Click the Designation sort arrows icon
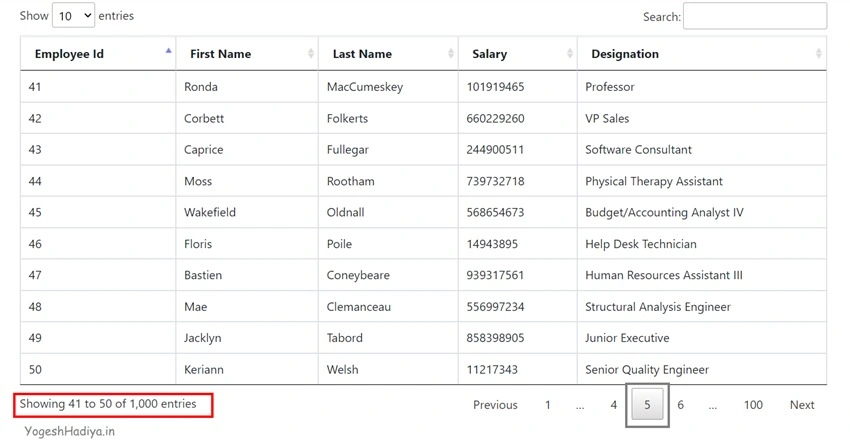 pyautogui.click(x=819, y=53)
